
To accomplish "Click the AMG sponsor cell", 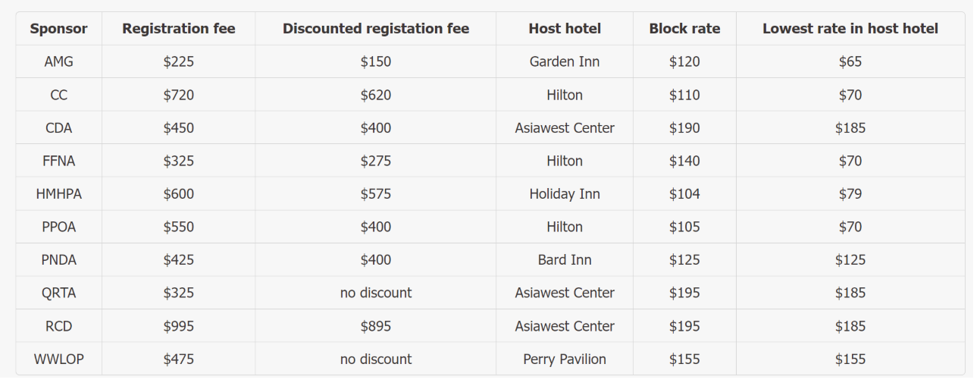I will click(x=58, y=62).
